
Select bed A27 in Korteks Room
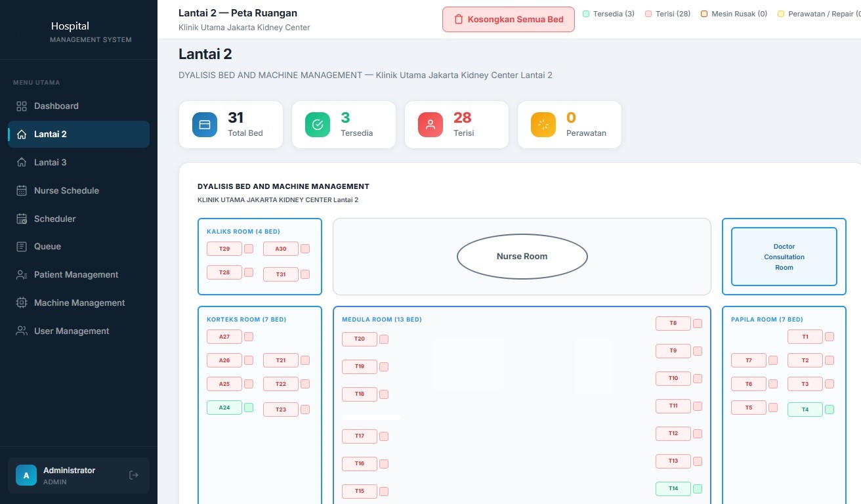pyautogui.click(x=224, y=337)
